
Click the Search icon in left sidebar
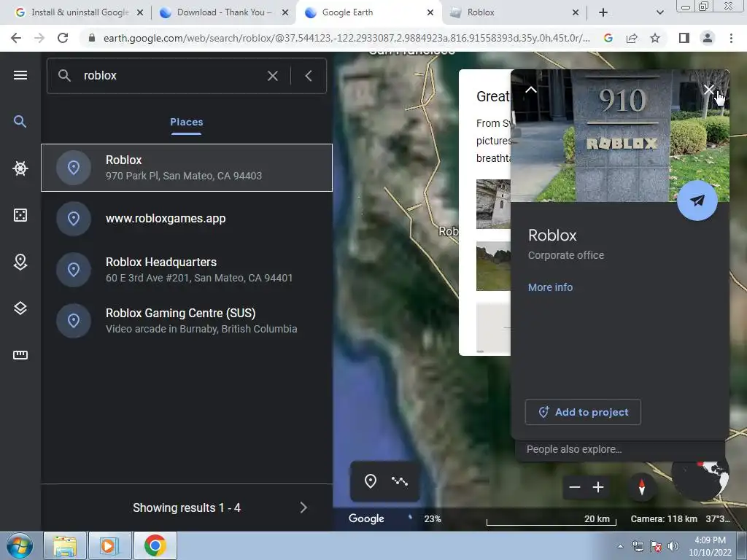[x=20, y=122]
